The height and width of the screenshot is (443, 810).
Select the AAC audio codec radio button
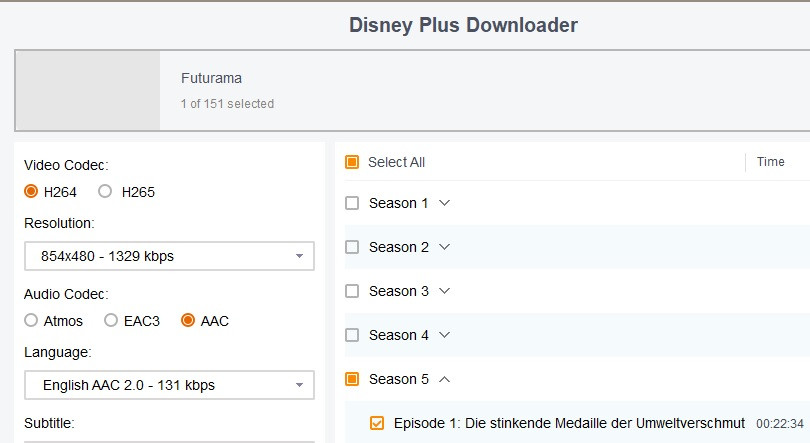tap(188, 321)
